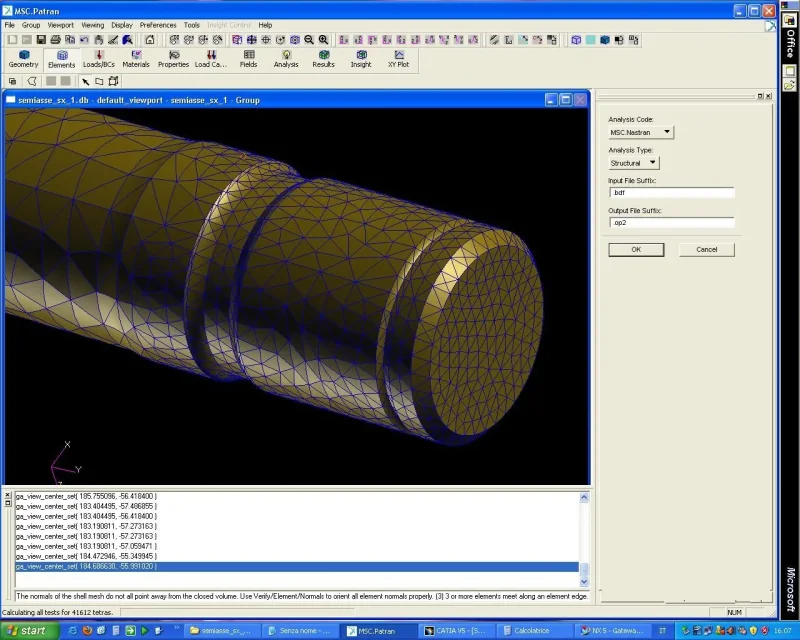Click the Refresh Graphics icon

coord(128,40)
